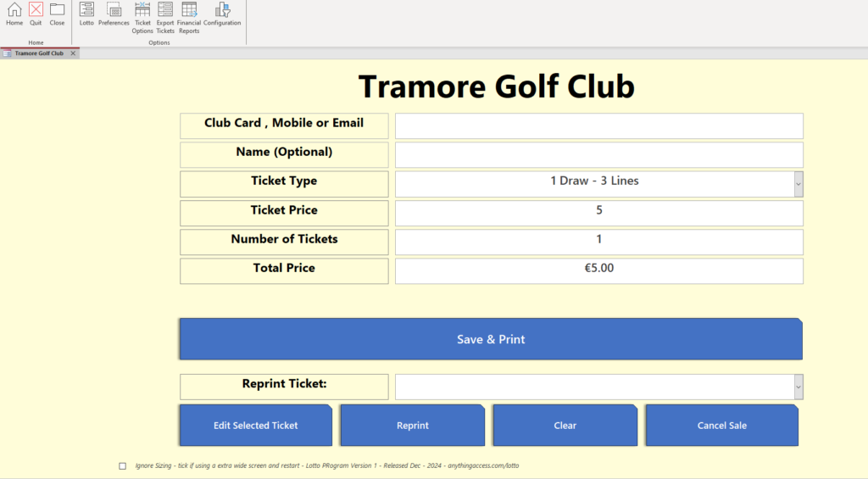Click the Ticket Type label
This screenshot has height=479, width=868.
click(284, 184)
